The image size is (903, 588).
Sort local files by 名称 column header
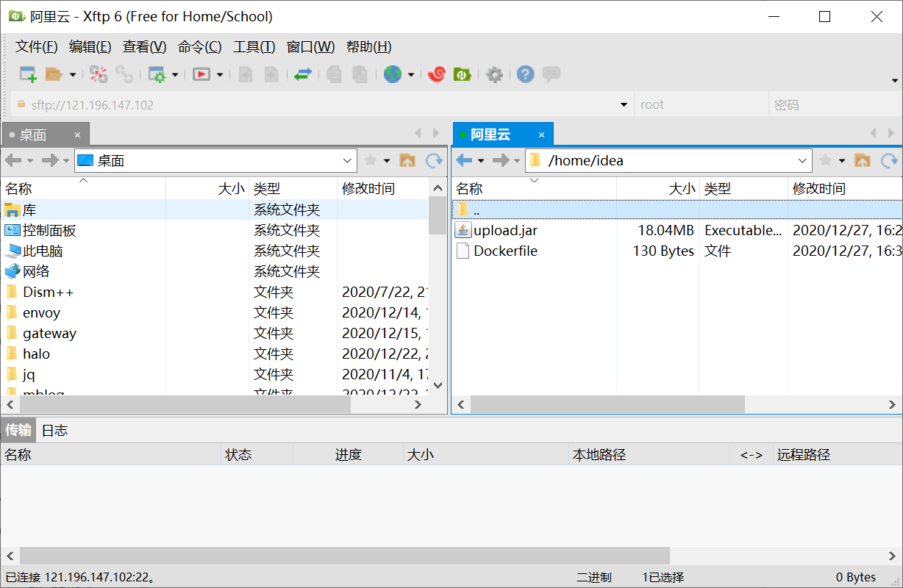(83, 188)
